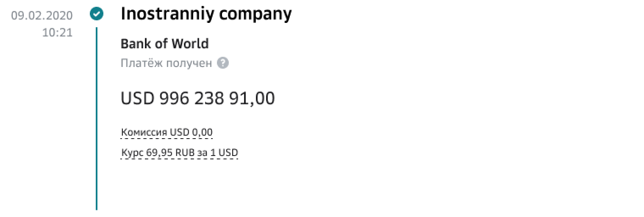Screen dimensions: 644x217
Task: Select the Inostranniy company title
Action: 206,14
